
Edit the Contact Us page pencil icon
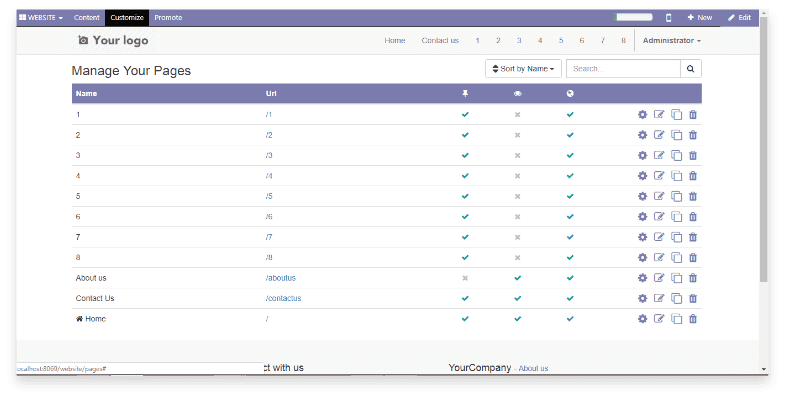point(659,298)
